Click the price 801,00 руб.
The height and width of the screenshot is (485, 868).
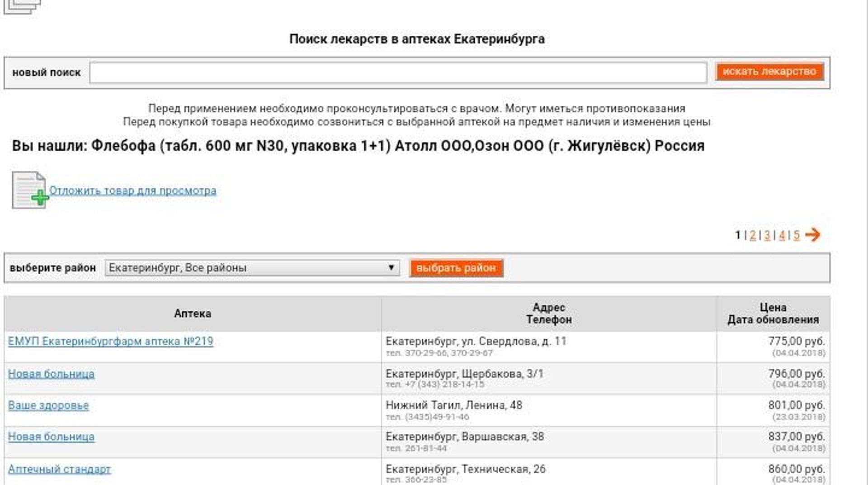click(797, 405)
